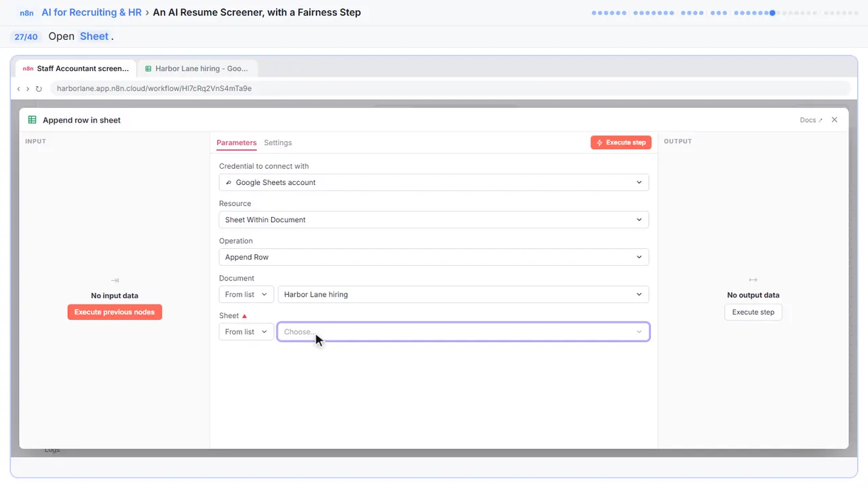
Task: Click the OUTPUT panel heading
Action: pyautogui.click(x=678, y=141)
